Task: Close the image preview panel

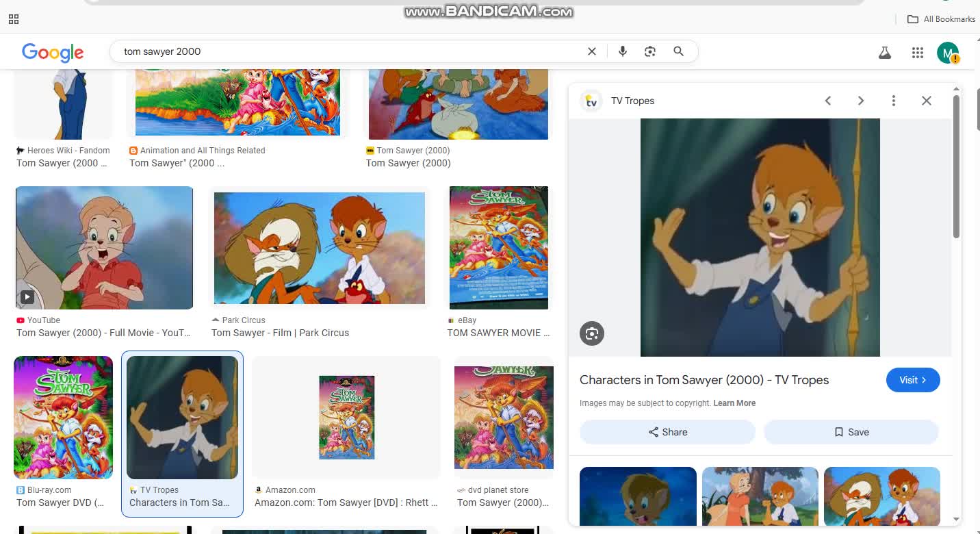Action: [926, 101]
